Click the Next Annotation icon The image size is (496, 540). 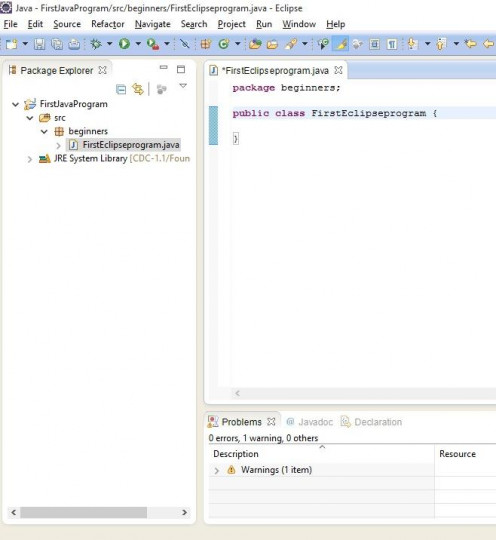coord(412,44)
